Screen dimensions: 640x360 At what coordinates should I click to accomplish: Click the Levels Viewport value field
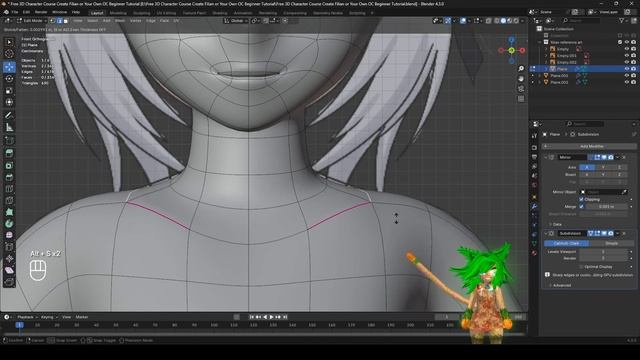[x=603, y=251]
